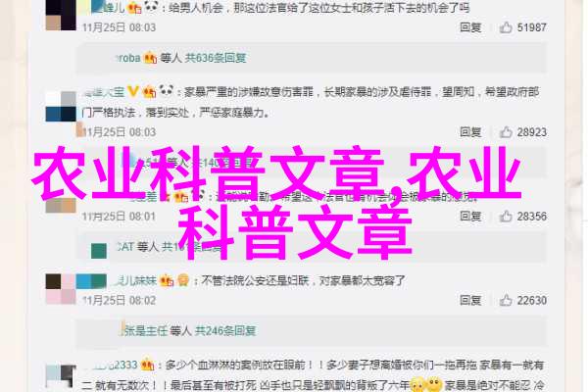This screenshot has height=392, width=588.
Task: Reply to the 51987-likes comment via 回复
Action: pyautogui.click(x=470, y=27)
